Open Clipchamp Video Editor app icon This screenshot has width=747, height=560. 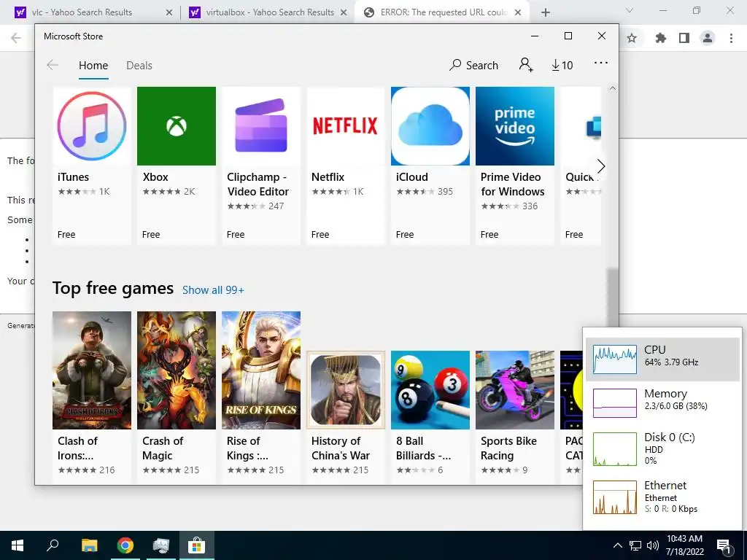pos(261,125)
